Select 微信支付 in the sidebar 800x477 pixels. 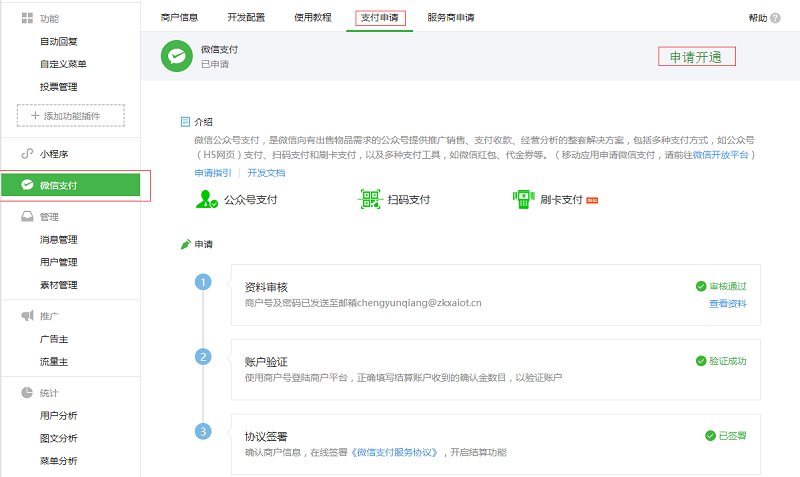(70, 185)
